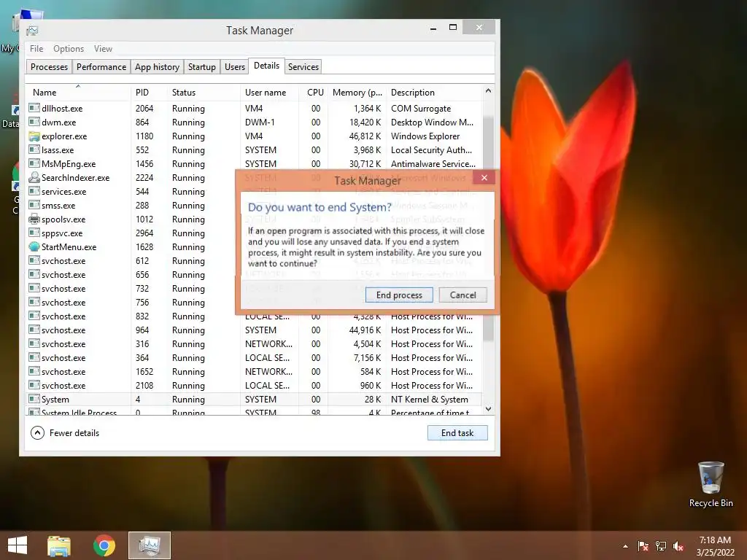The height and width of the screenshot is (560, 747).
Task: Click Task Manager taskbar button
Action: point(150,545)
